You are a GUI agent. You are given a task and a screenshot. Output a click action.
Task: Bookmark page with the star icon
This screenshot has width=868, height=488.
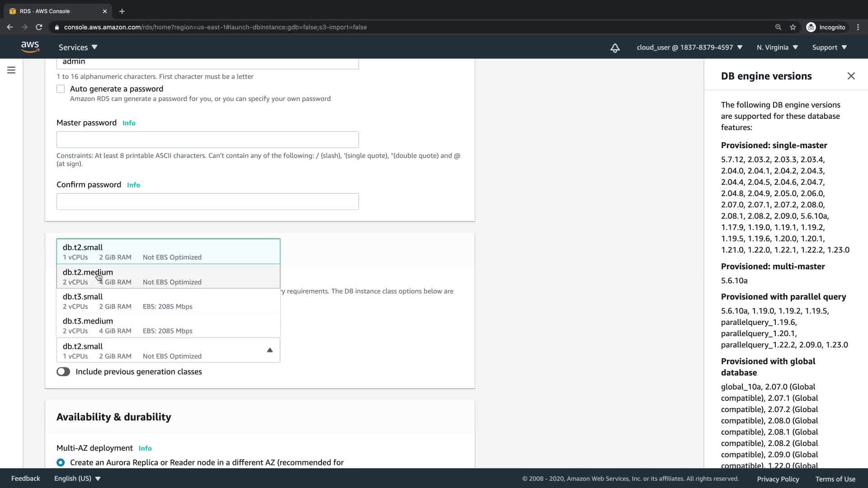(793, 27)
